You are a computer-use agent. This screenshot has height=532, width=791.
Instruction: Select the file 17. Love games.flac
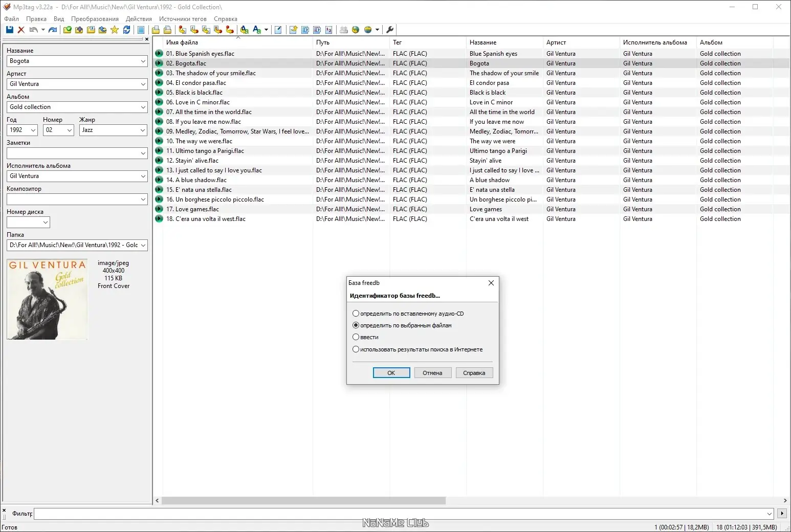tap(192, 209)
